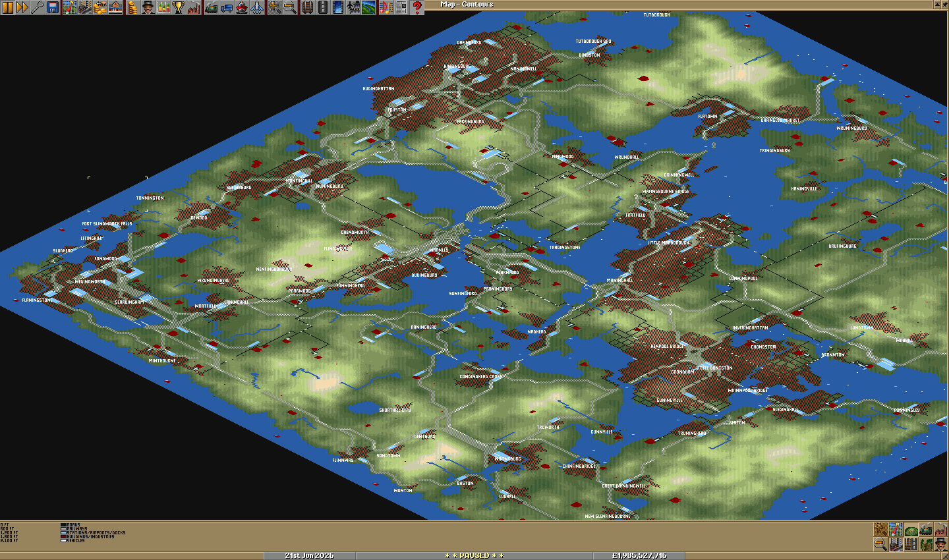Show aircraft list plane icon
Image resolution: width=949 pixels, height=560 pixels.
pyautogui.click(x=257, y=7)
